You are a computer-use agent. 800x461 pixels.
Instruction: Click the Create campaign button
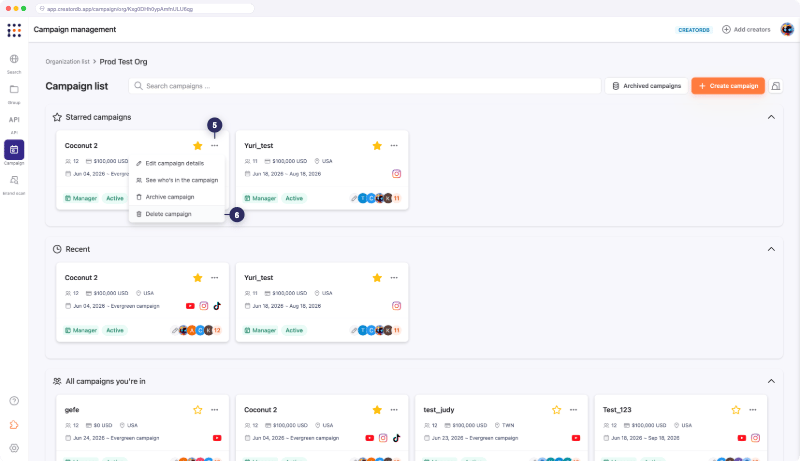point(728,86)
